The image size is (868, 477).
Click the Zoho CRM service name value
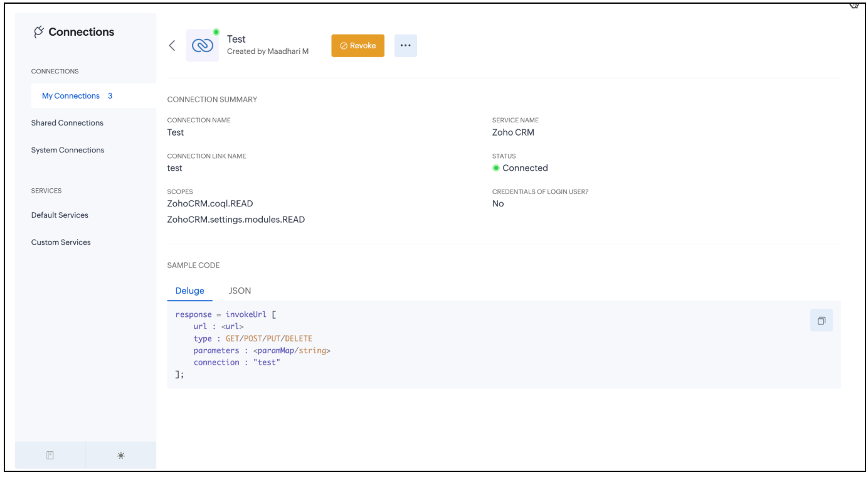tap(513, 132)
